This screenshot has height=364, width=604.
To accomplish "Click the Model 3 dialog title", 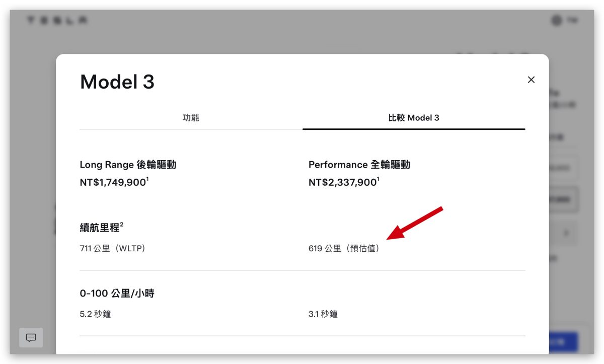I will pyautogui.click(x=117, y=82).
